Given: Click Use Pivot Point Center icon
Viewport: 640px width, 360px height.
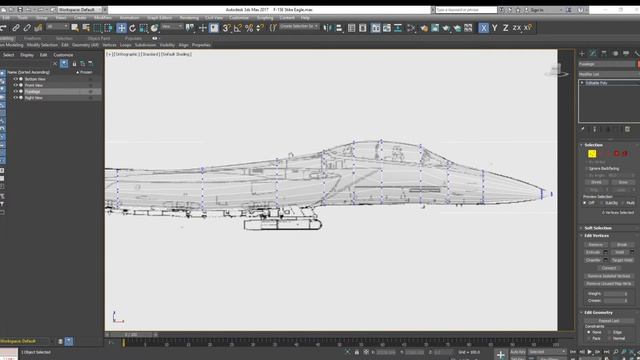Looking at the screenshot, I should [x=190, y=28].
